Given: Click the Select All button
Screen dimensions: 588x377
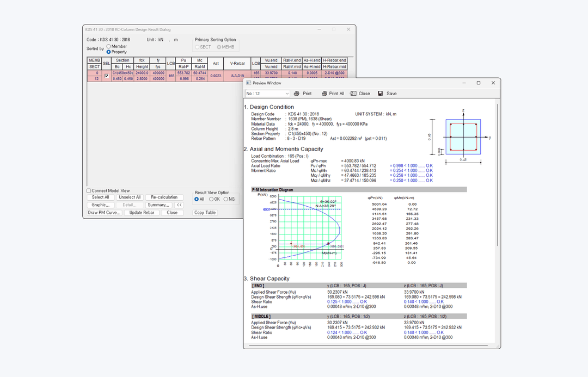Looking at the screenshot, I should click(101, 197).
